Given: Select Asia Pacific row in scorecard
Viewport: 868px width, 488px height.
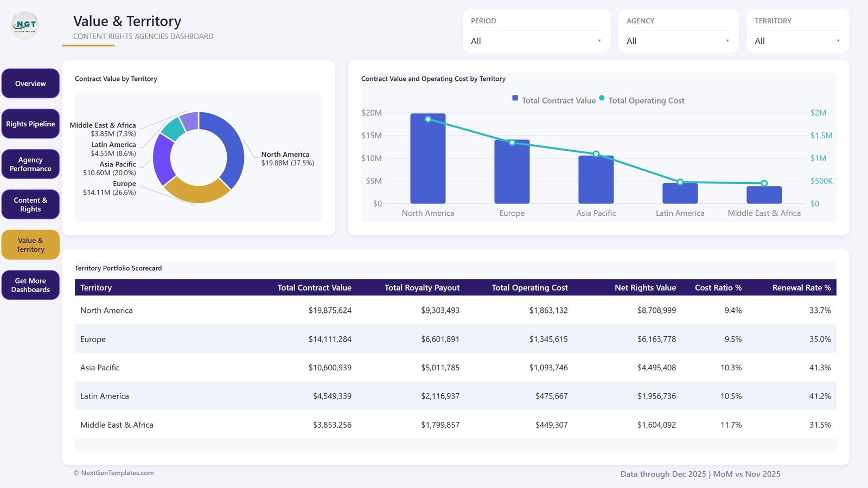Looking at the screenshot, I should [x=456, y=368].
